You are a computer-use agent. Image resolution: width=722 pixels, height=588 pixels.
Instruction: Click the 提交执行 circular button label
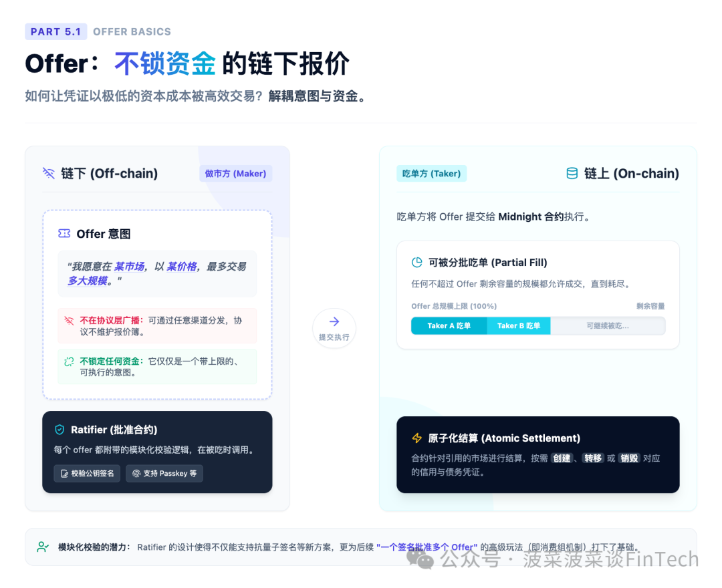coord(334,337)
